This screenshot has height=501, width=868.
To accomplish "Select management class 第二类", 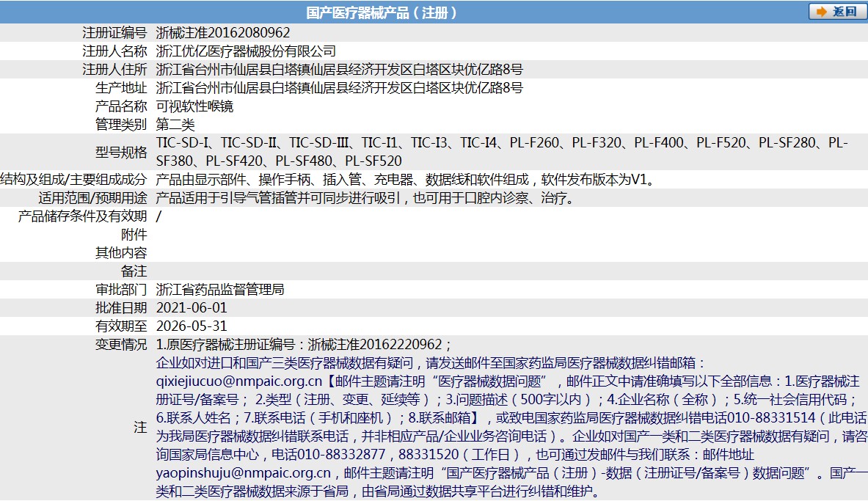I will pos(175,124).
